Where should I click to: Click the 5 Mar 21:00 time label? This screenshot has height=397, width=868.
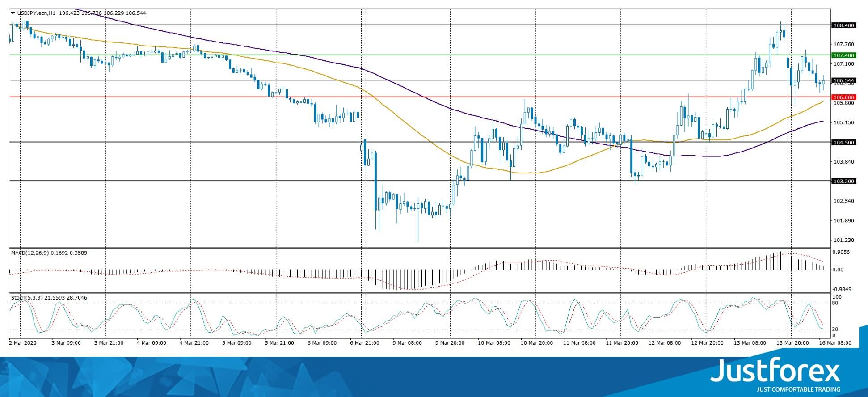click(x=279, y=343)
